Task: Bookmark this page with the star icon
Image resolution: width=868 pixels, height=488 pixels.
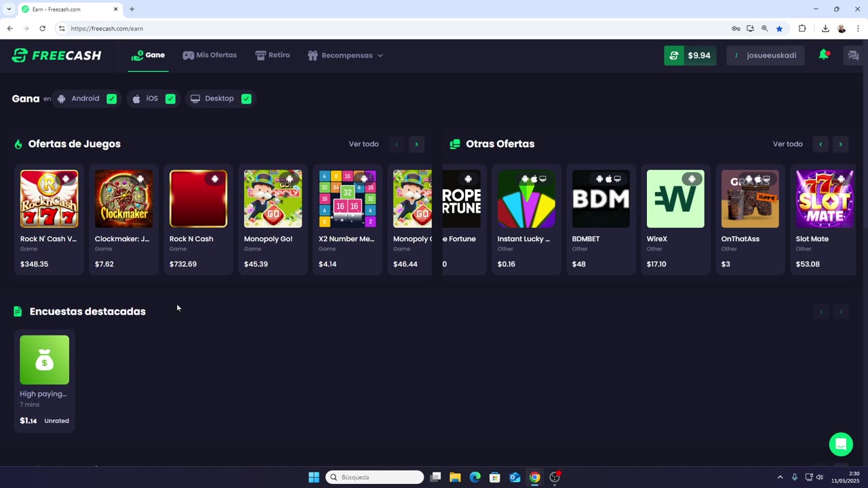Action: 779,28
